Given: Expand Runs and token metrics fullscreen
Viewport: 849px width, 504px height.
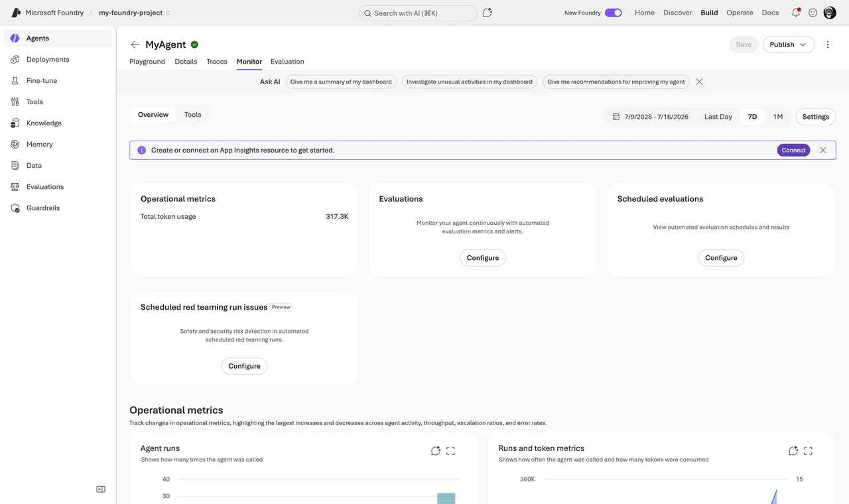Looking at the screenshot, I should pyautogui.click(x=808, y=451).
